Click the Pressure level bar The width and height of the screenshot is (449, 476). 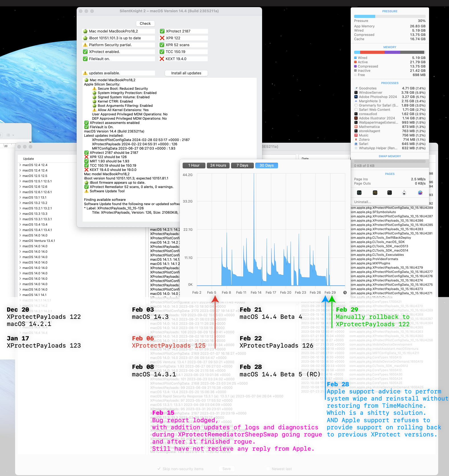click(390, 16)
